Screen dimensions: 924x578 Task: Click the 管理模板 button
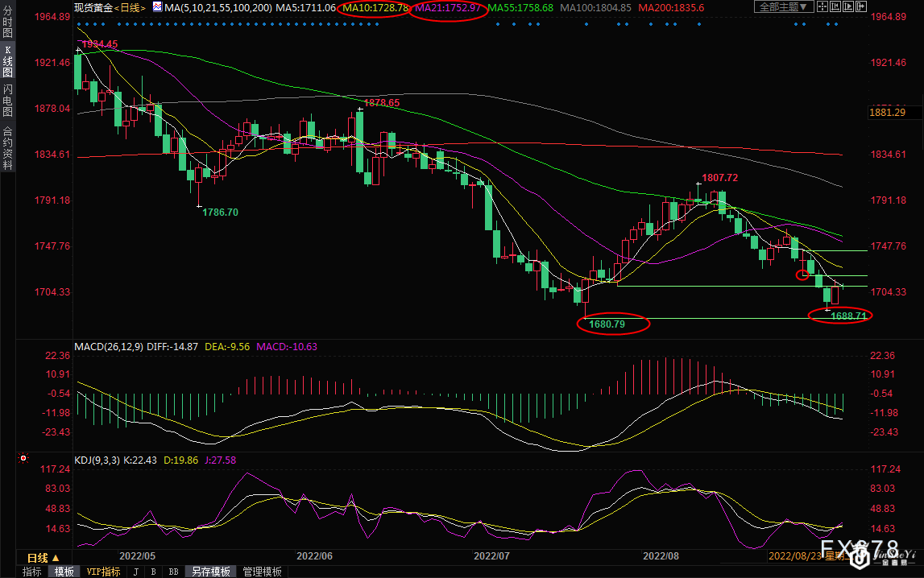click(262, 572)
